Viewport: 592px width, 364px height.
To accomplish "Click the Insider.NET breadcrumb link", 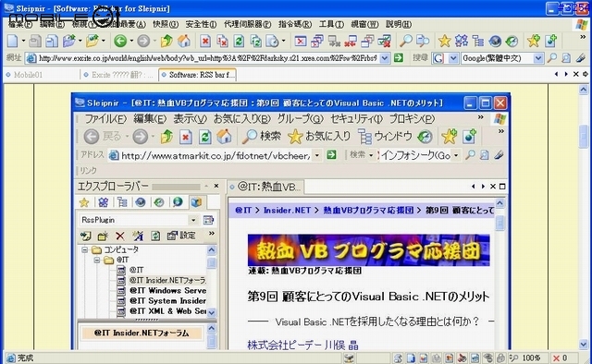I will [287, 210].
